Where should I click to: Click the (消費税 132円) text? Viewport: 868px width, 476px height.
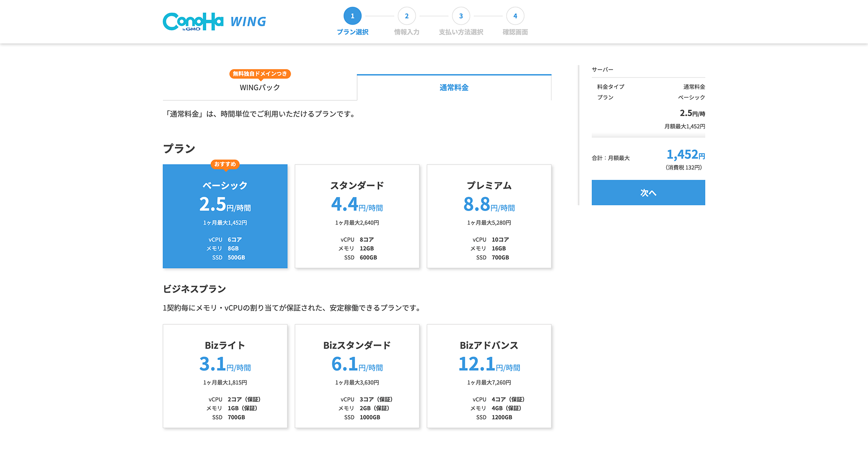(684, 167)
